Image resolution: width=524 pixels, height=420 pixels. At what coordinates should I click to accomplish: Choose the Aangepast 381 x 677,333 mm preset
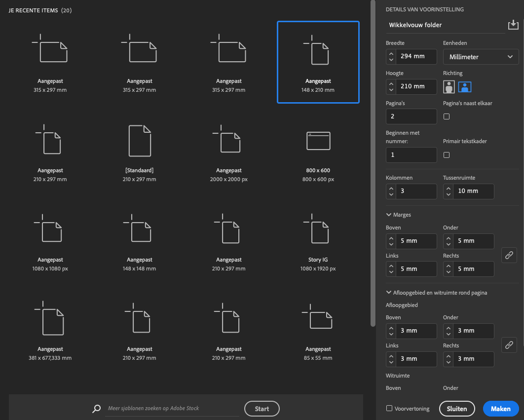50,331
